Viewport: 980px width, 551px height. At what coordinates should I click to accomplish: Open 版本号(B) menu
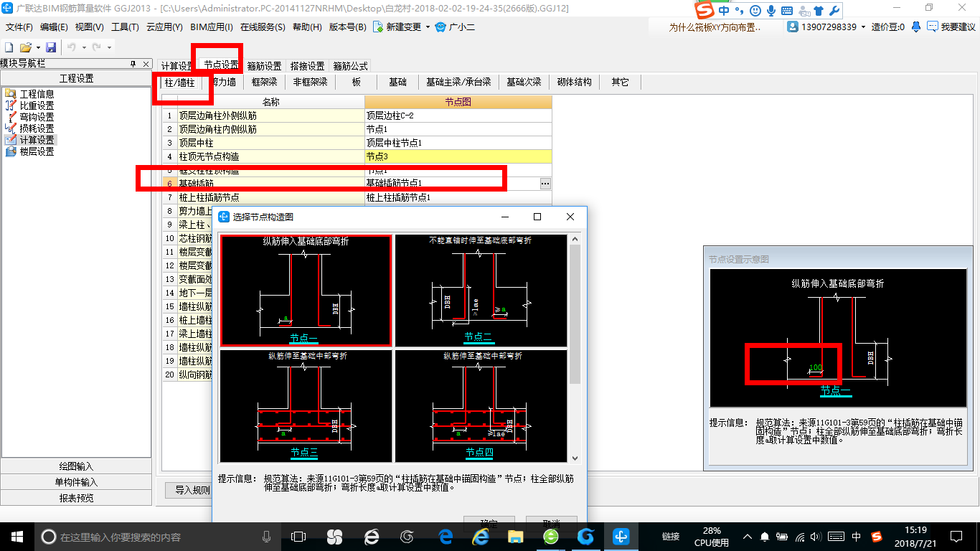[x=347, y=27]
